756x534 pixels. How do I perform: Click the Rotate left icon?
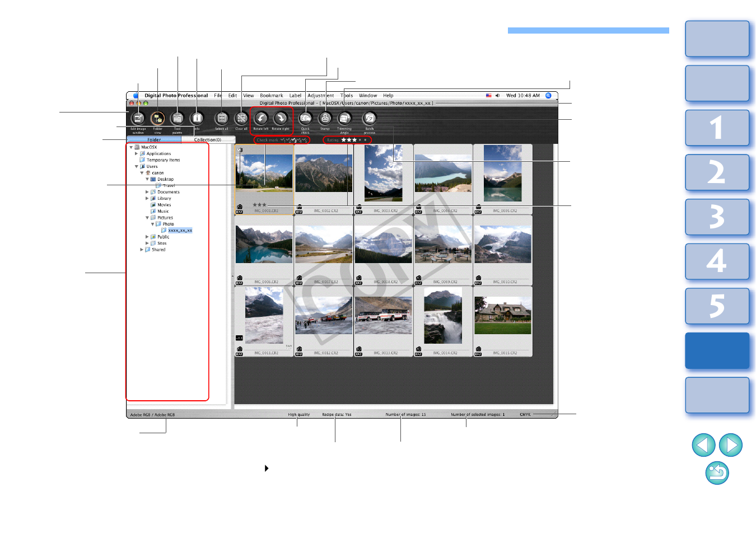[261, 119]
